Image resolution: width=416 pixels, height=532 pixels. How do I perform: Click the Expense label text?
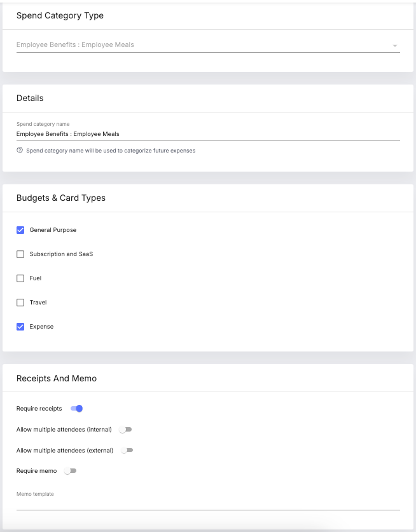(x=41, y=327)
